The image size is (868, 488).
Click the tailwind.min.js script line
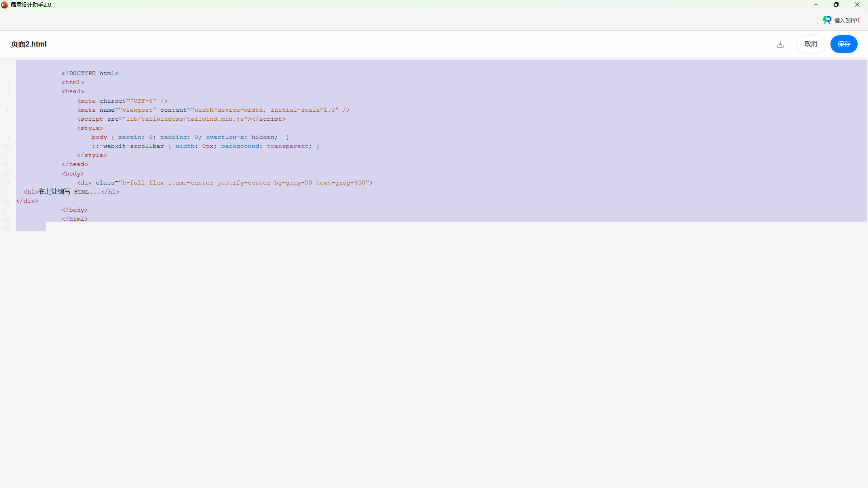[x=181, y=119]
